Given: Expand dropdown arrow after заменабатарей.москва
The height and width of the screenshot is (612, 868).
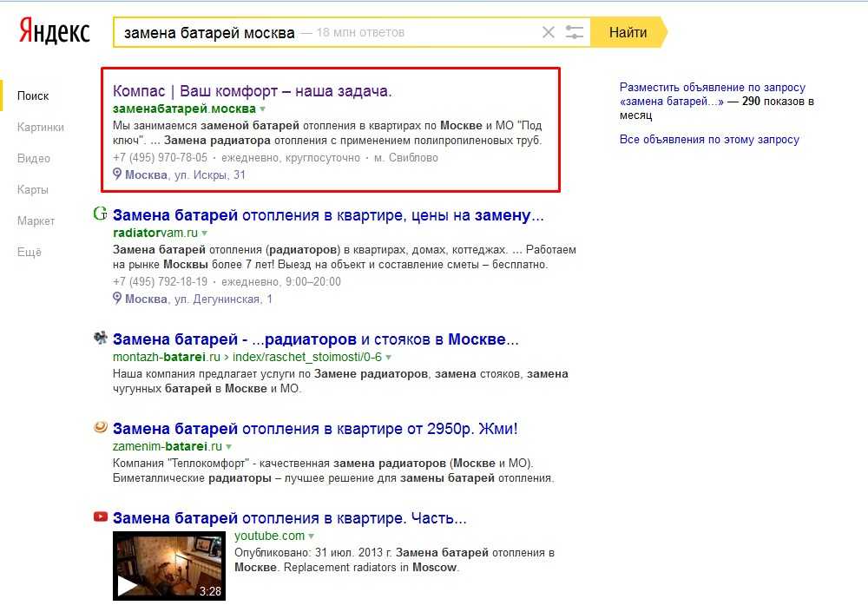Looking at the screenshot, I should tap(262, 109).
